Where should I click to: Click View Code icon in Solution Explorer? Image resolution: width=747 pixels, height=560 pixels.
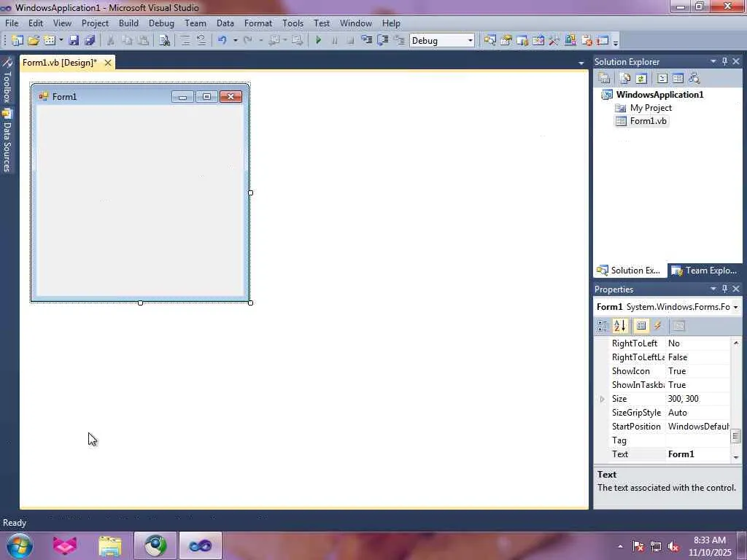click(x=662, y=78)
